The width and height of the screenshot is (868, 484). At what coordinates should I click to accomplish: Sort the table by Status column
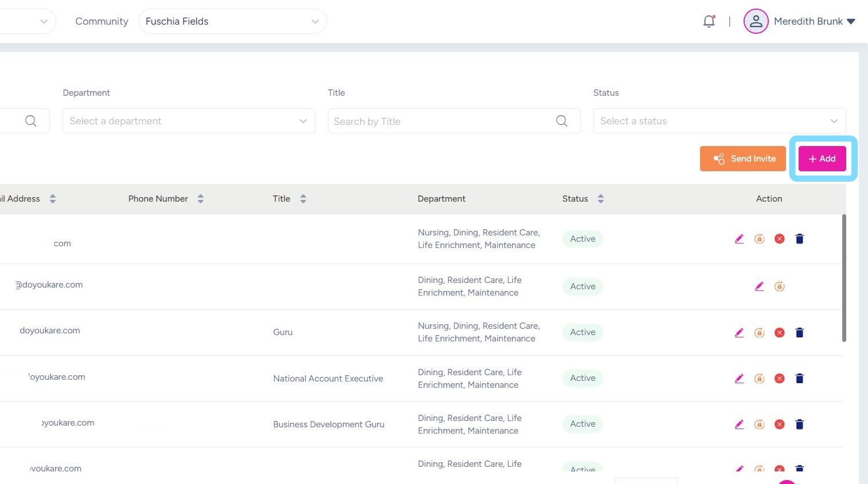pos(601,199)
